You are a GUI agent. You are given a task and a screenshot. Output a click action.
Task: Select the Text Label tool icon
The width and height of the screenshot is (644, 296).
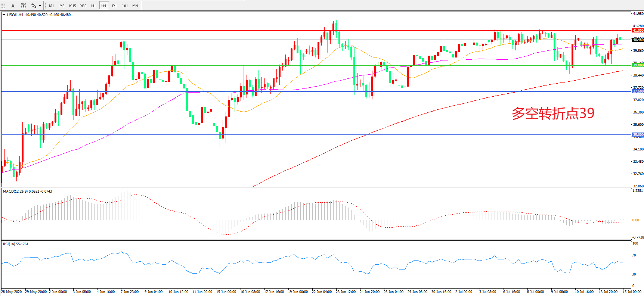[x=23, y=6]
